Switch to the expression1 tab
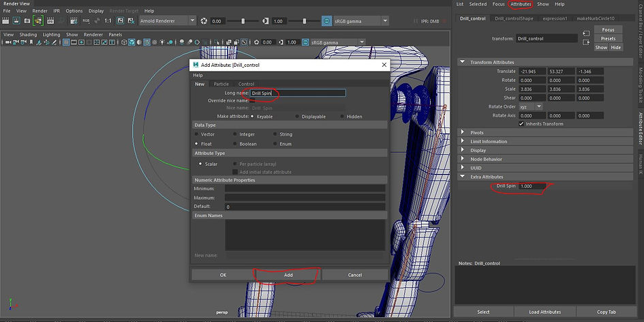Screen dimensions: 644x322 point(555,18)
